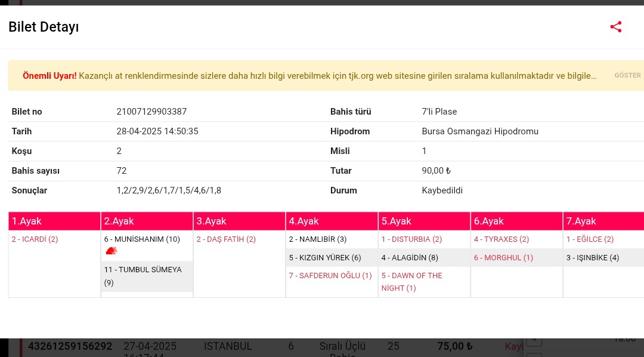The height and width of the screenshot is (357, 644).
Task: Click the bet count value 72
Action: (x=122, y=171)
